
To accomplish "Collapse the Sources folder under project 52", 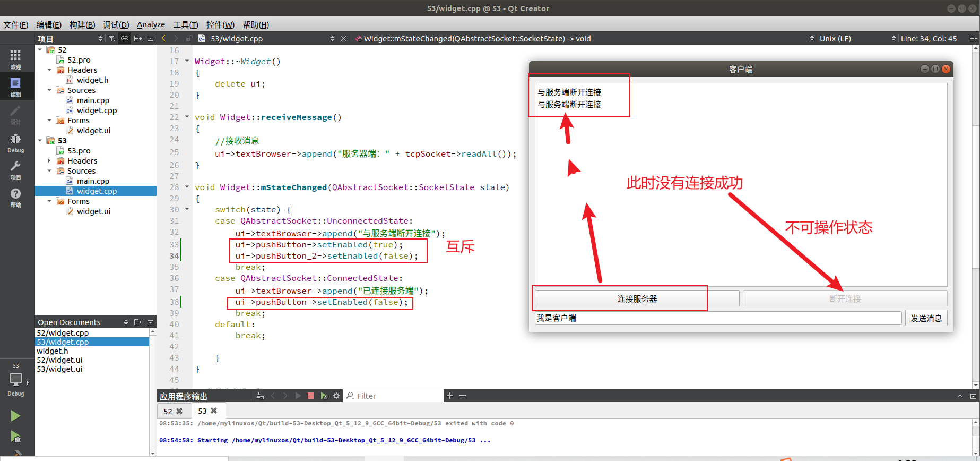I will 49,90.
